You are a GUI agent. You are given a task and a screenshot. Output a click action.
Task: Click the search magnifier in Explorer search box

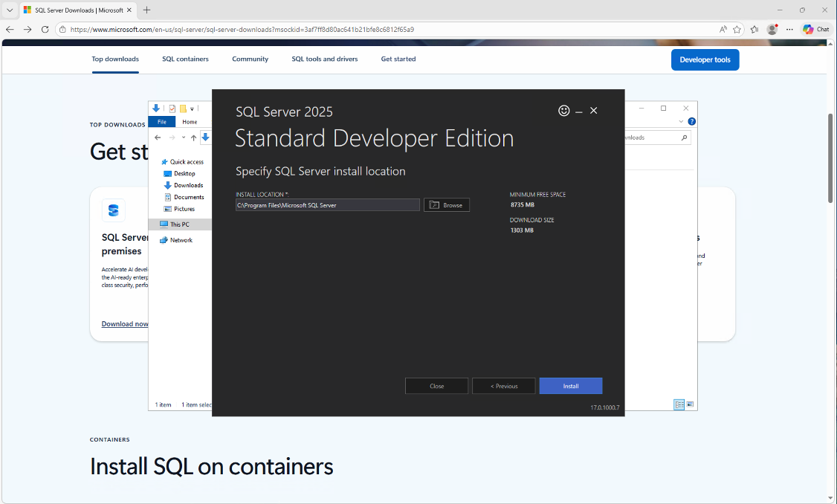point(685,138)
